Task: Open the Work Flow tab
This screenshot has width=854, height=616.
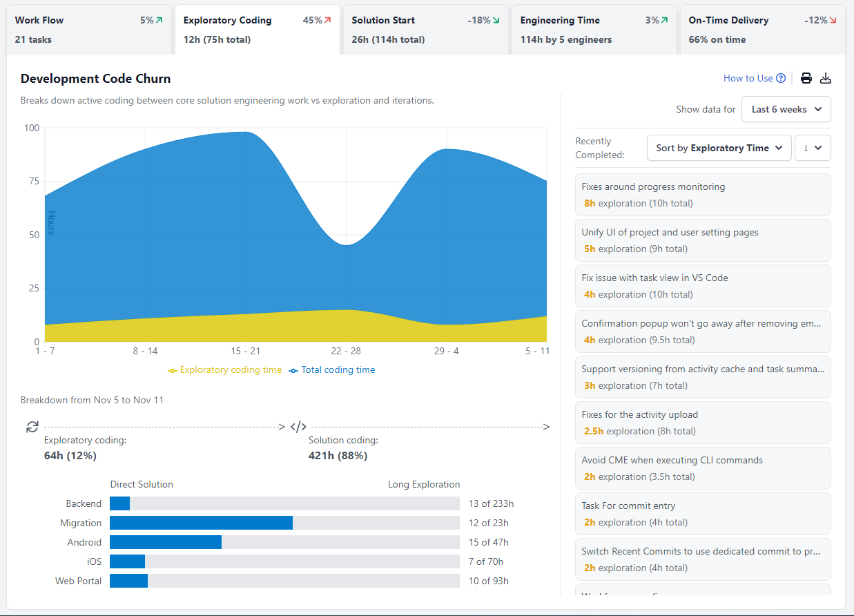Action: (x=88, y=30)
